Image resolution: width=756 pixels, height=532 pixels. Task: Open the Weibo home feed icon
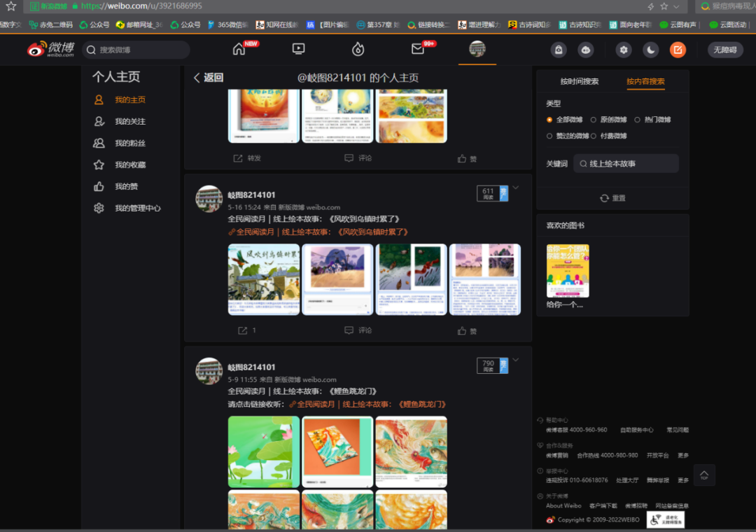pyautogui.click(x=239, y=49)
